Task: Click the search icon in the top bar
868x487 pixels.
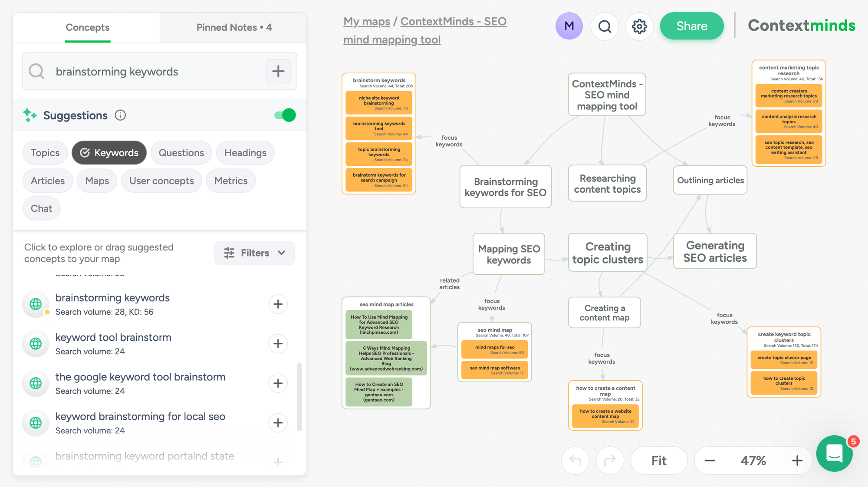Action: (604, 27)
